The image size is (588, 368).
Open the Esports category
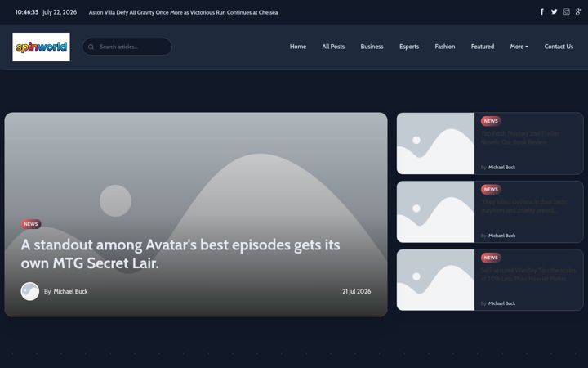point(409,47)
